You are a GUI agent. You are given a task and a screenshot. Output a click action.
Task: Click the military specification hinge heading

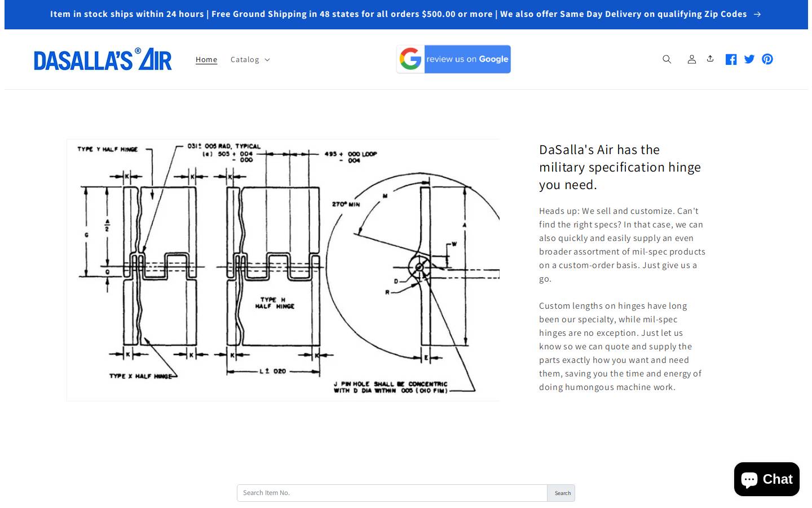[x=620, y=167]
